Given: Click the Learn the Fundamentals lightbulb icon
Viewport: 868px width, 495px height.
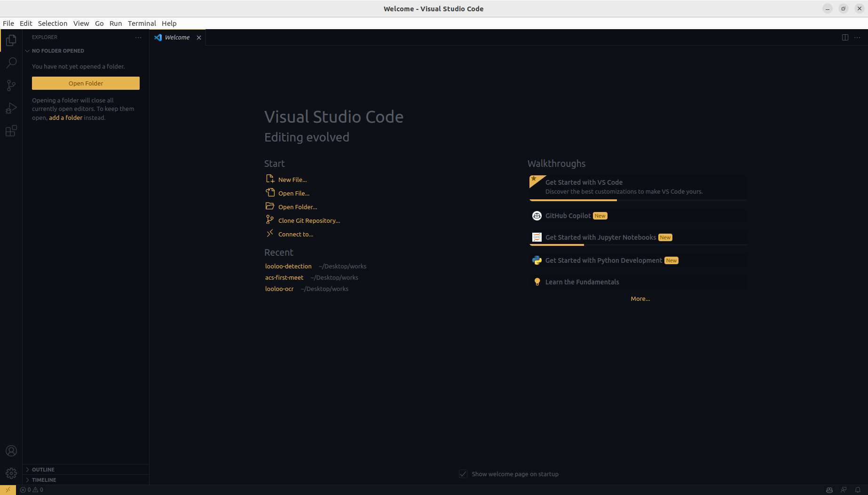Looking at the screenshot, I should coord(537,282).
